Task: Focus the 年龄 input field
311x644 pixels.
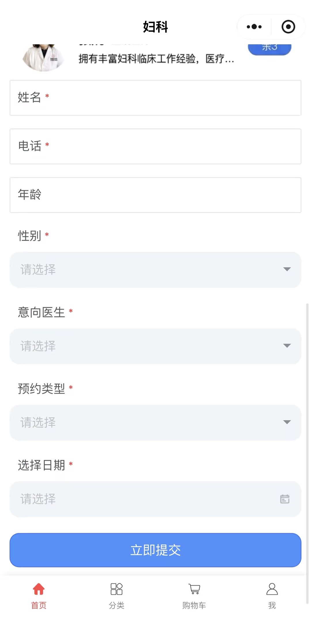Action: pyautogui.click(x=155, y=195)
